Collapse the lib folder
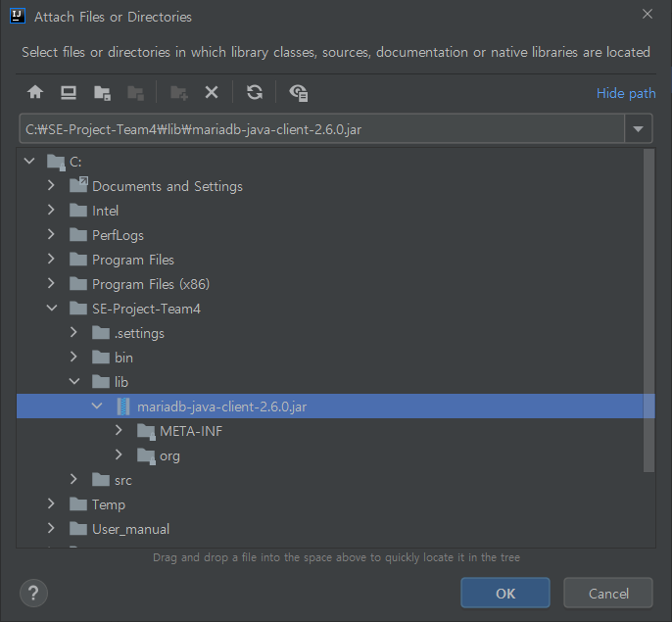This screenshot has width=672, height=622. click(74, 381)
